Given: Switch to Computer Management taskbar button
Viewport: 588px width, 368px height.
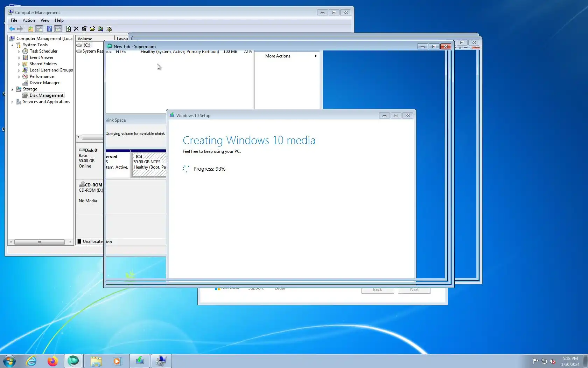Looking at the screenshot, I should point(161,361).
